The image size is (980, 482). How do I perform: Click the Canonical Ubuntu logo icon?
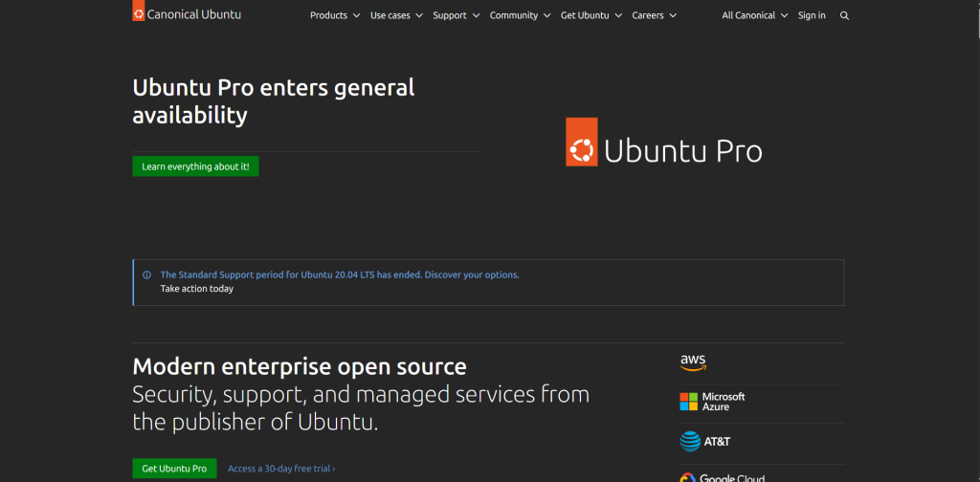(138, 11)
